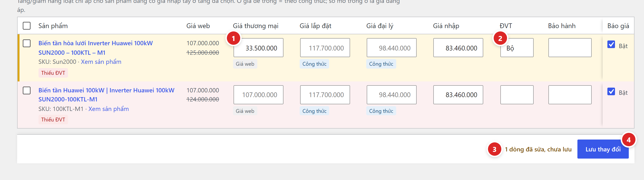
Task: Click Giá web tag under 33.500.000 field
Action: point(245,64)
